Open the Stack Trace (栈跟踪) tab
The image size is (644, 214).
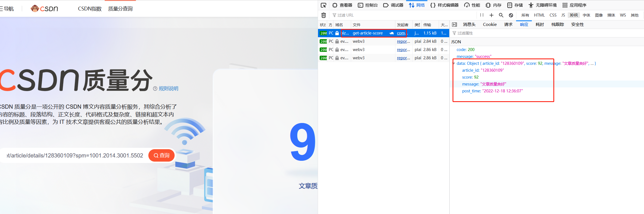[558, 25]
